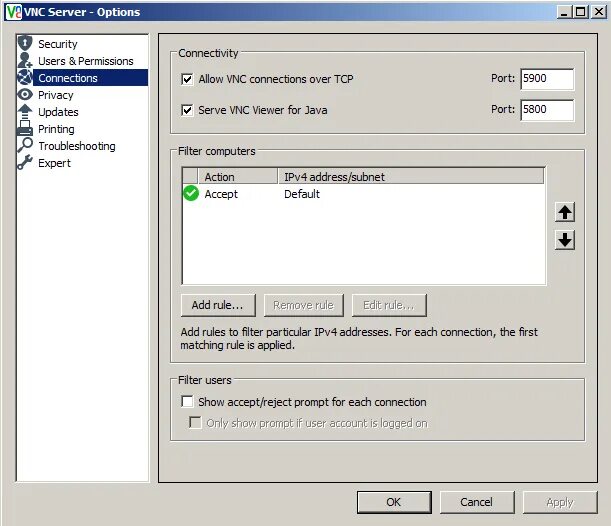Switch to the Privacy page
The width and height of the screenshot is (611, 526).
pyautogui.click(x=56, y=95)
